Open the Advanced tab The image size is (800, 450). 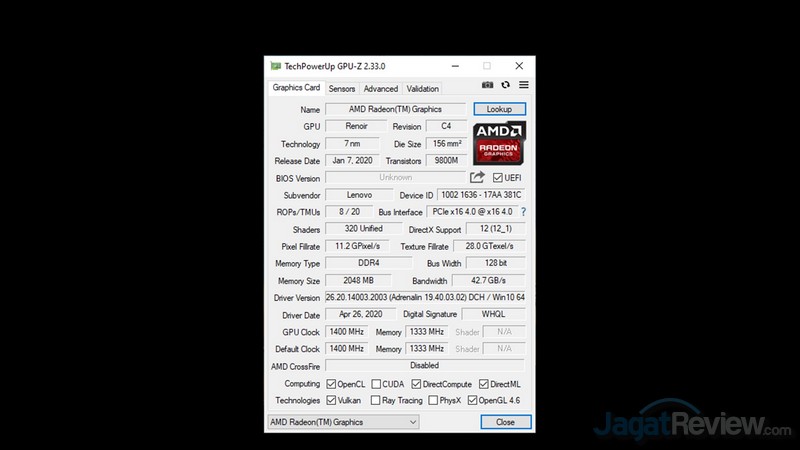pos(381,89)
